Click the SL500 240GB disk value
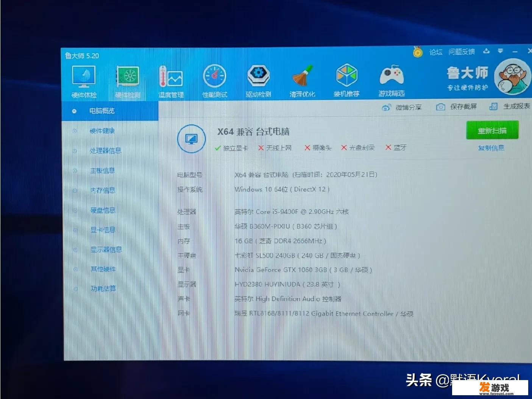 pos(297,256)
